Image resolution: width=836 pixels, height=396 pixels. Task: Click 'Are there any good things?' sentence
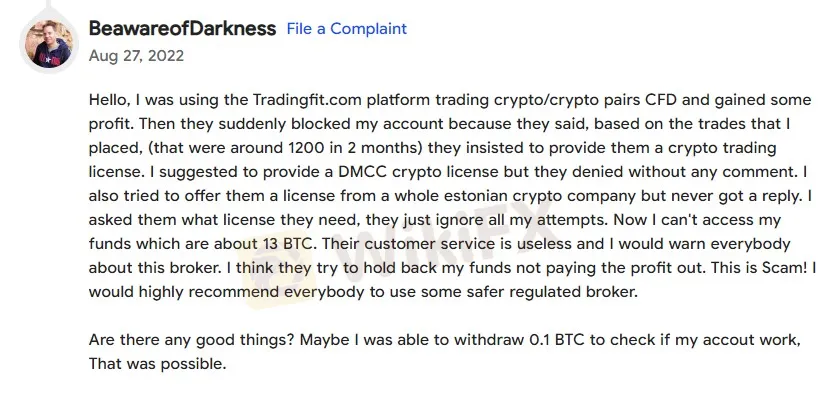[x=192, y=340]
